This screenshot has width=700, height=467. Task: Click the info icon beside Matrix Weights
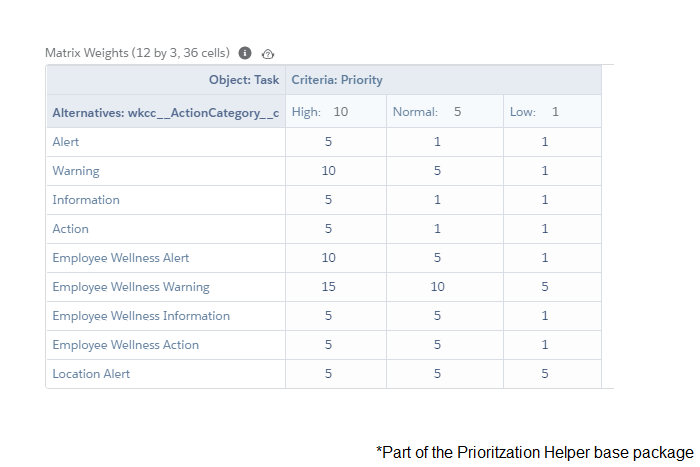click(245, 53)
